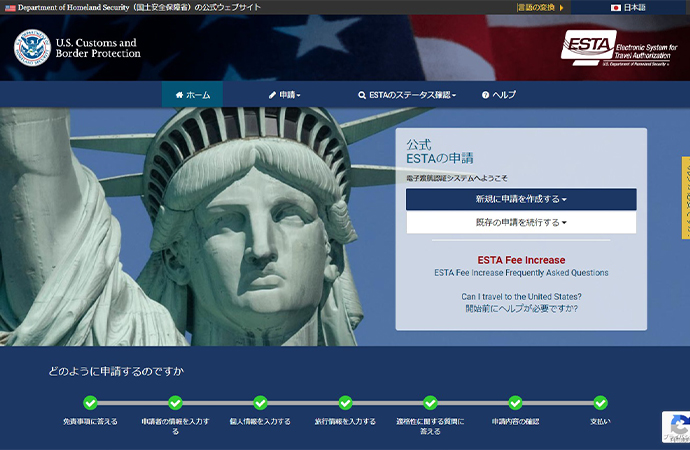Click the pencil icon next to 申請
Viewport: 690px width, 450px height.
(x=272, y=95)
